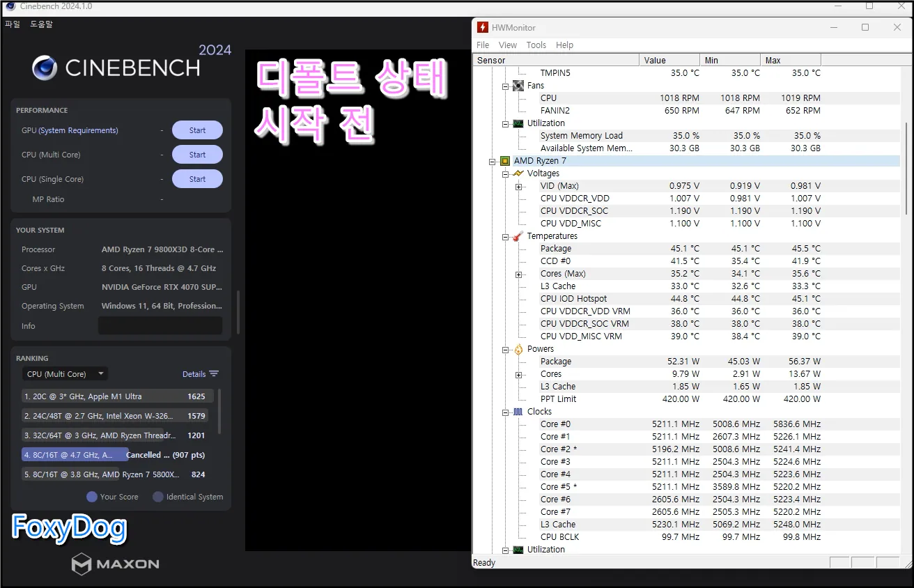914x588 pixels.
Task: Click the Value column header
Action: click(669, 60)
